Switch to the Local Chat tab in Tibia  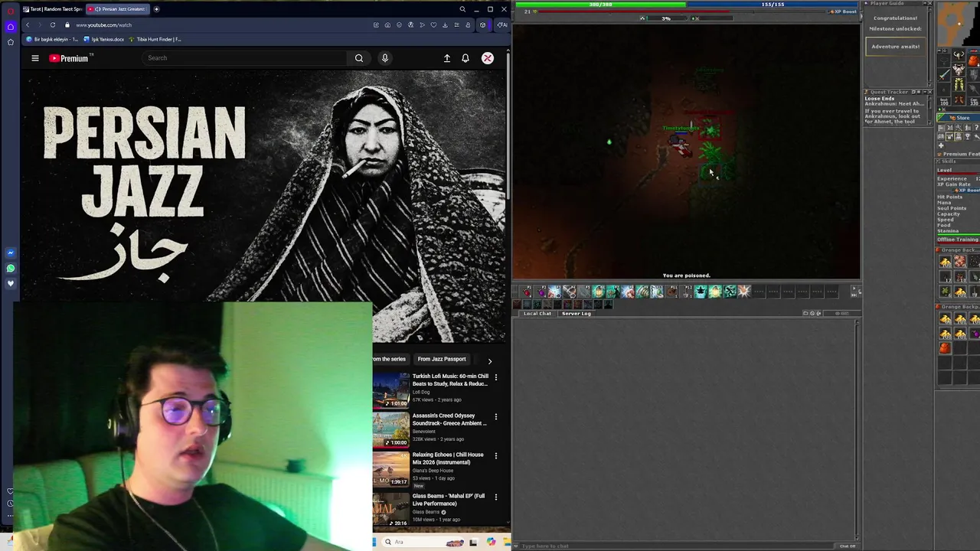pos(537,313)
